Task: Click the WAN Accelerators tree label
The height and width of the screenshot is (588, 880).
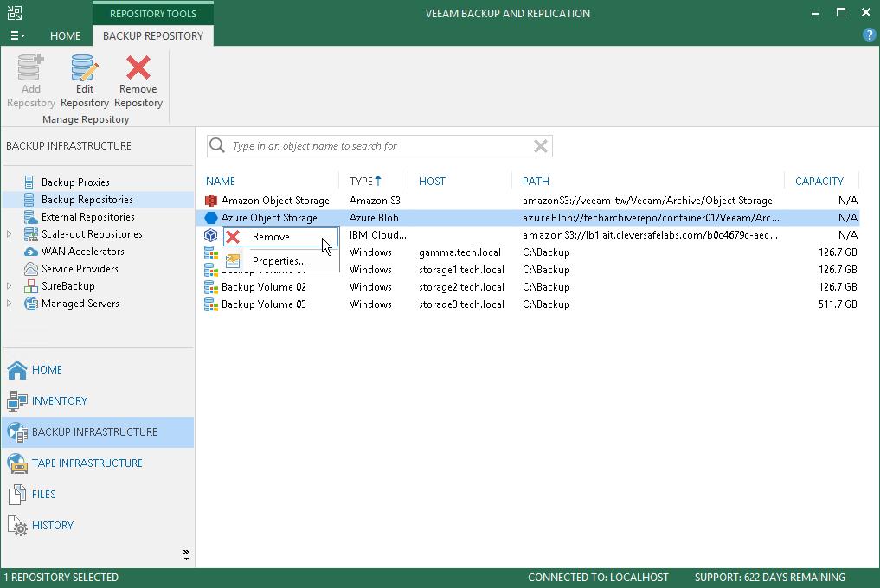Action: (x=83, y=252)
